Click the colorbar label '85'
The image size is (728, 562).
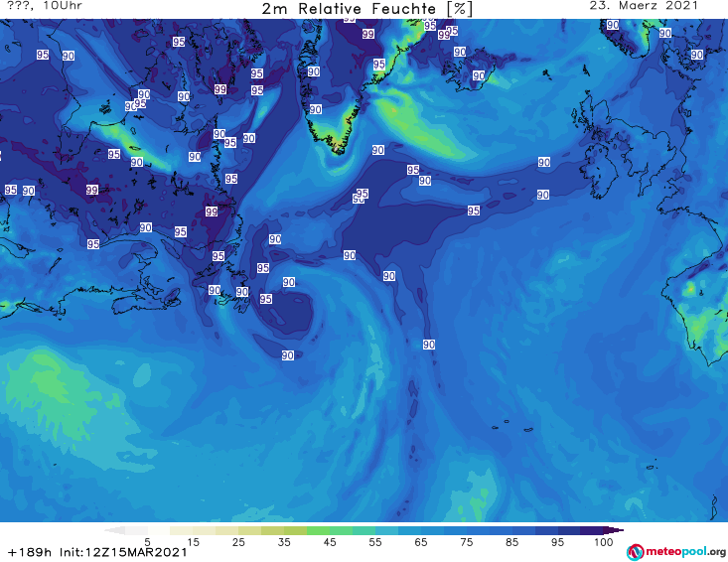pyautogui.click(x=511, y=542)
